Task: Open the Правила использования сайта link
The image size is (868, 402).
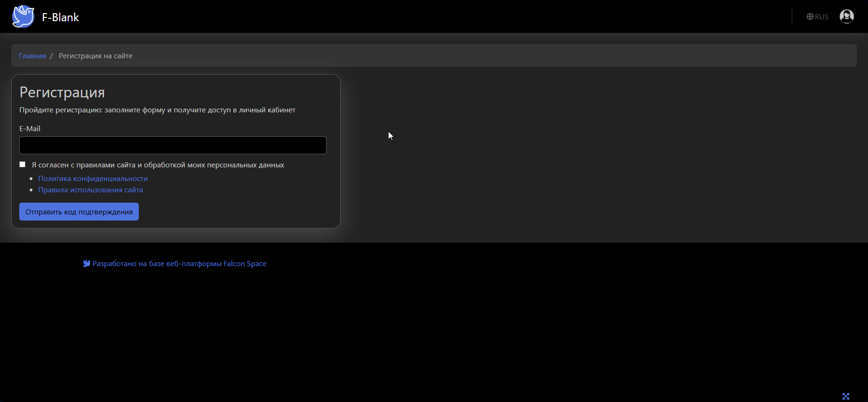Action: 90,190
